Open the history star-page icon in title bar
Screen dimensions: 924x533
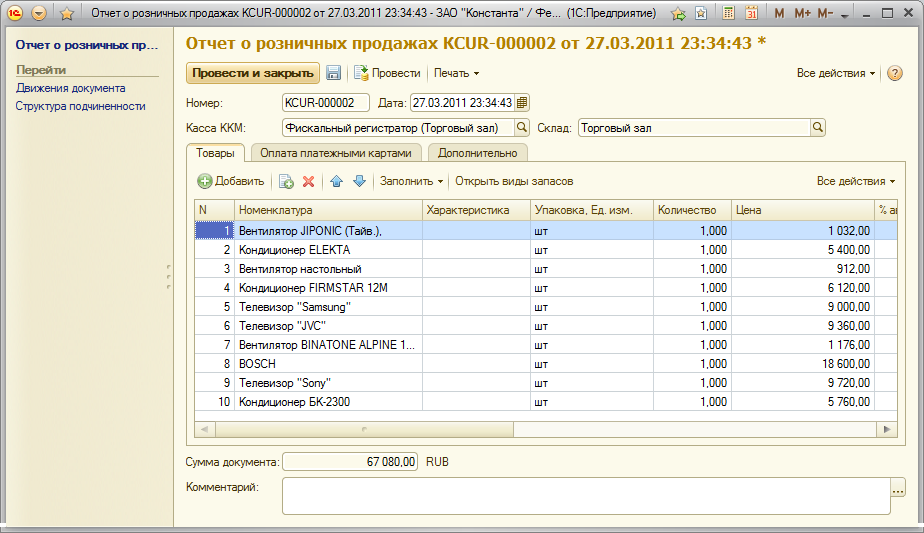pyautogui.click(x=701, y=13)
